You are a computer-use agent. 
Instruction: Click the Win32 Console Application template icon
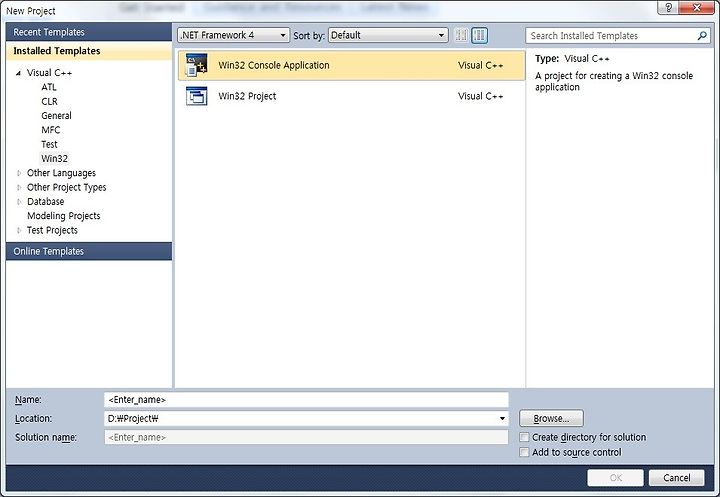(197, 65)
